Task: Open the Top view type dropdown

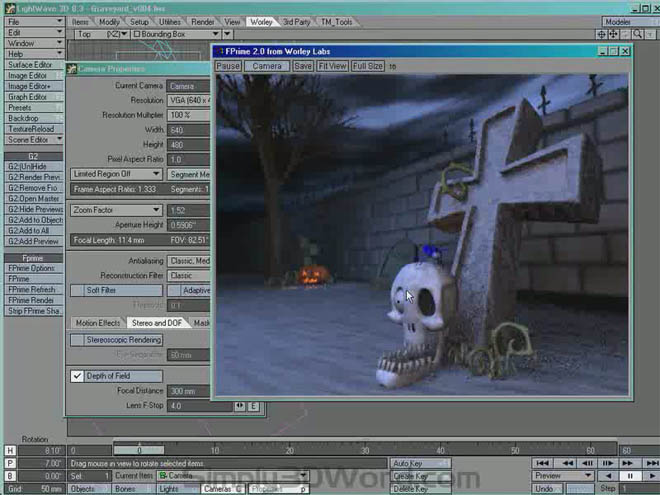Action: tap(102, 35)
